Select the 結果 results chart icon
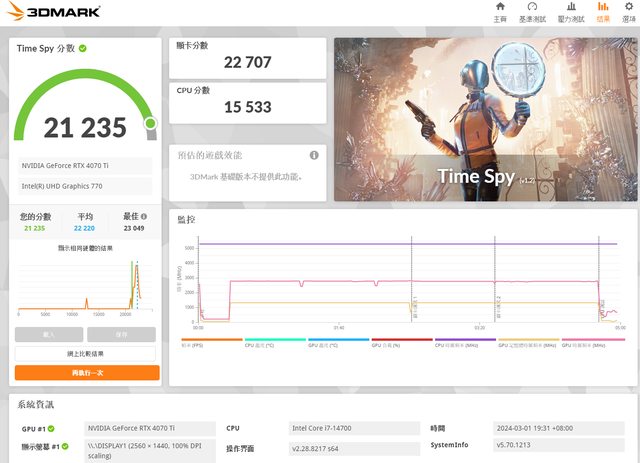This screenshot has height=463, width=640. coord(603,11)
